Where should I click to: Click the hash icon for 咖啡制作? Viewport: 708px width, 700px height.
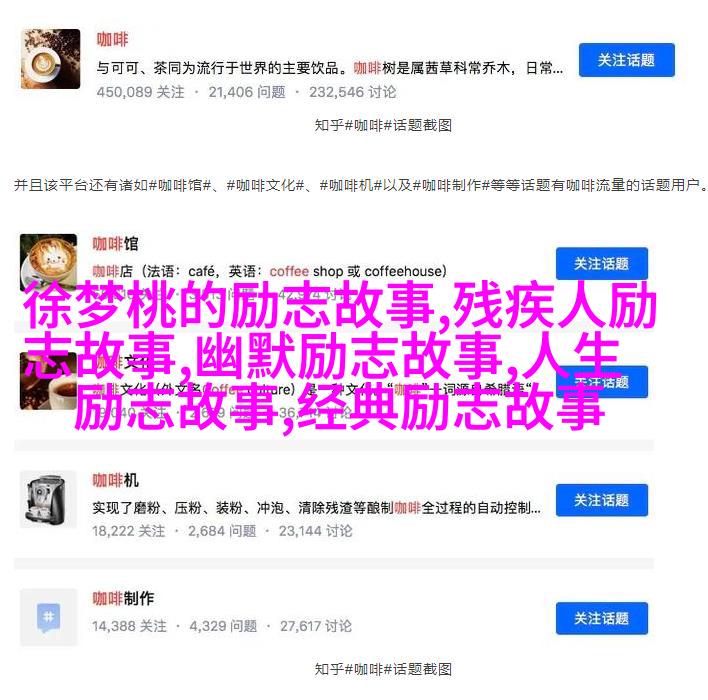(48, 617)
